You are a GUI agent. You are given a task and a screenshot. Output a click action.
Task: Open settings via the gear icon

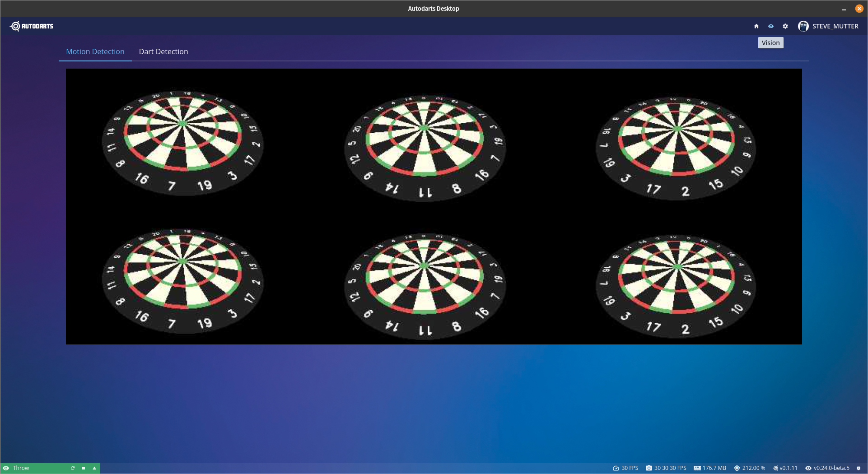[785, 26]
